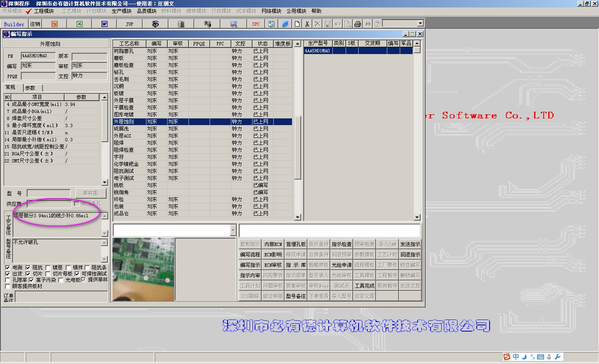Click the teal book icon beside SPC

271,24
